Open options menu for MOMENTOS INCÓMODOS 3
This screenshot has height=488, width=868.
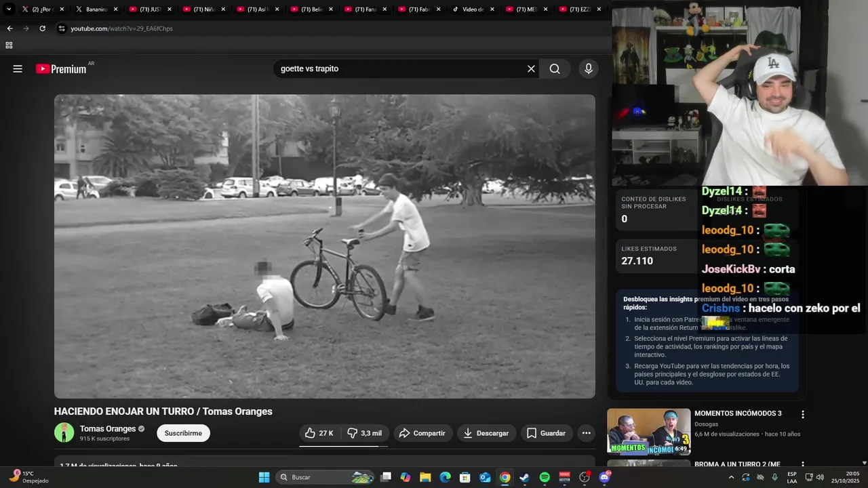803,414
